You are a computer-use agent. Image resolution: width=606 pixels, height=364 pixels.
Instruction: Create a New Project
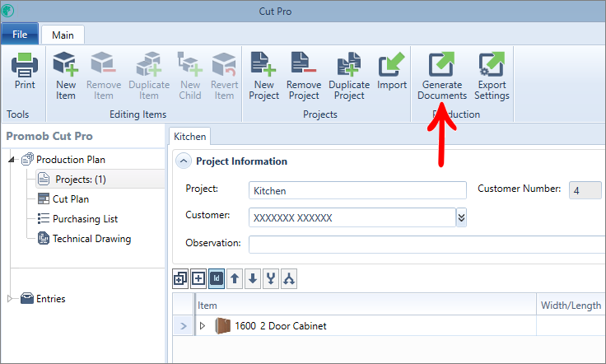(264, 76)
